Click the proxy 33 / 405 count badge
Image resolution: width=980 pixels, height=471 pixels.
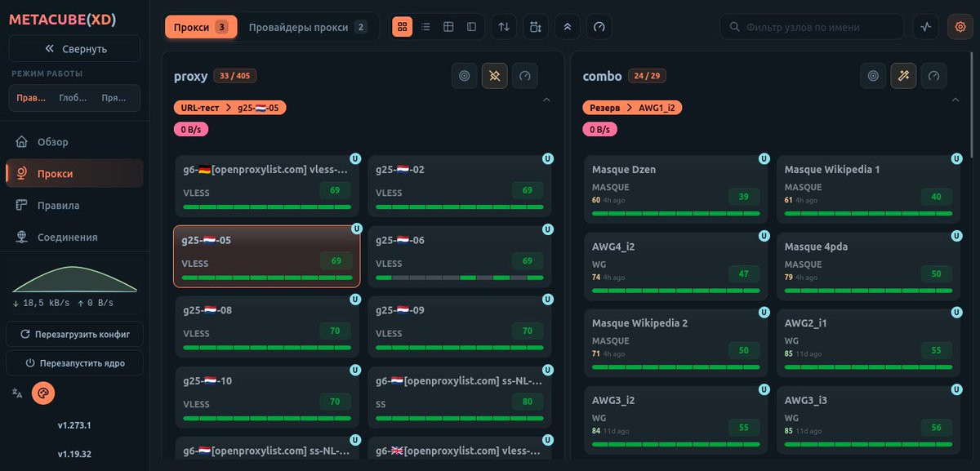pyautogui.click(x=235, y=76)
